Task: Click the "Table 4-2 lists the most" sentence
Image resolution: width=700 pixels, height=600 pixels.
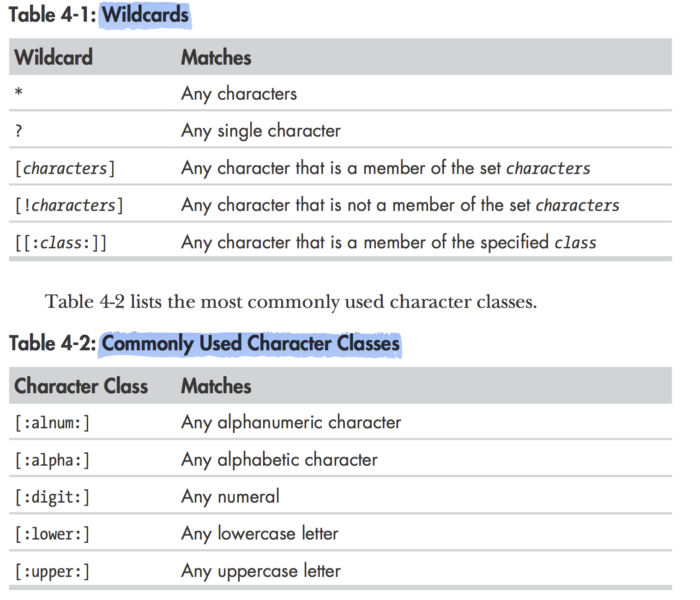Action: pos(290,302)
